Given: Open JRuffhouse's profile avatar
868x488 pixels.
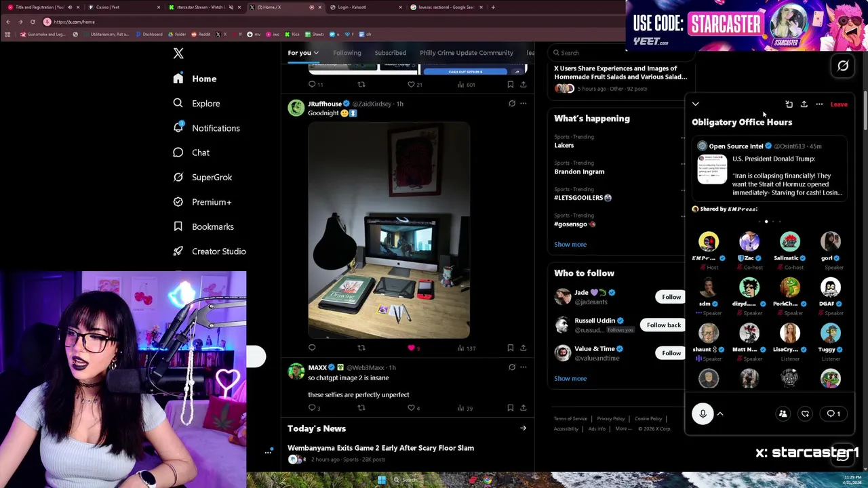Looking at the screenshot, I should point(296,108).
